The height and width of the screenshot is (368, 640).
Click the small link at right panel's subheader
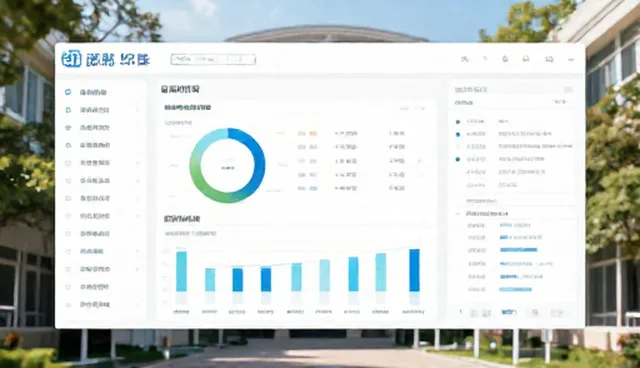[x=560, y=102]
